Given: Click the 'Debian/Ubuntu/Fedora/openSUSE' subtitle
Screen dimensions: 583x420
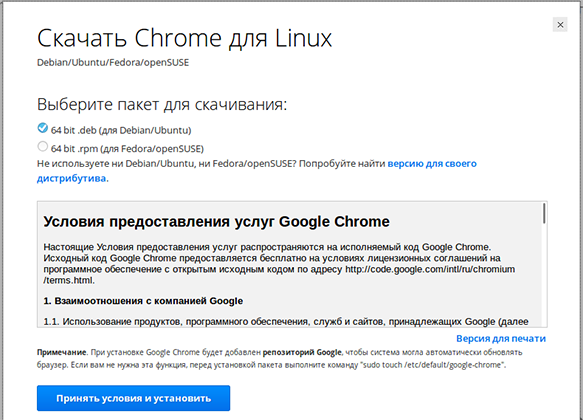Looking at the screenshot, I should [113, 62].
